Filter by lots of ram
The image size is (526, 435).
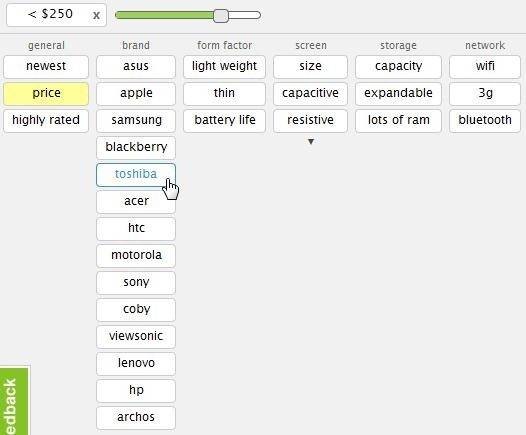click(399, 120)
